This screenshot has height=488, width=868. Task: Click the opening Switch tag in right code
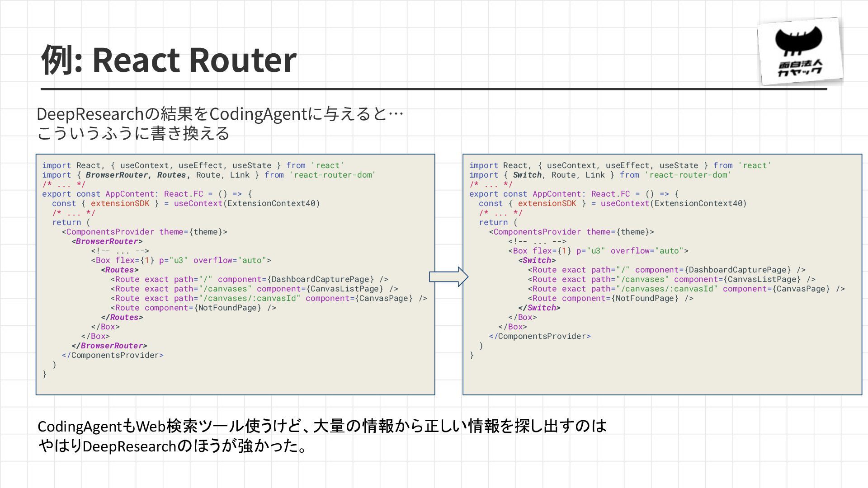pos(537,260)
